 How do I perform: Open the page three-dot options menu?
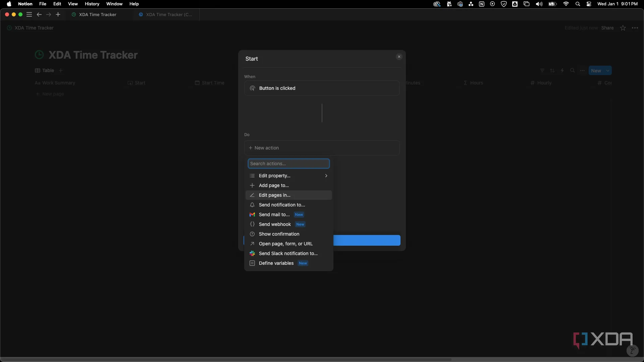[635, 28]
